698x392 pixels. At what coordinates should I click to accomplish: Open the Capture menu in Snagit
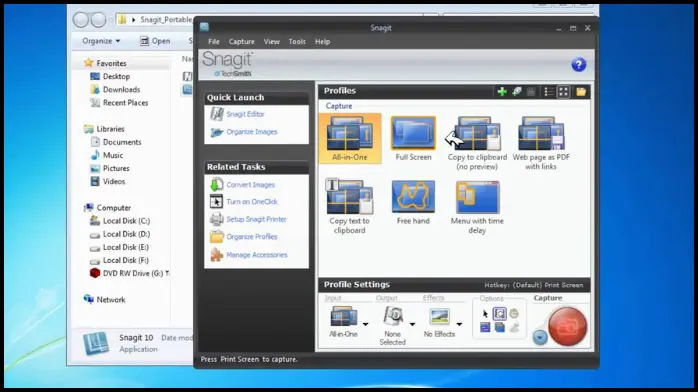click(x=242, y=41)
